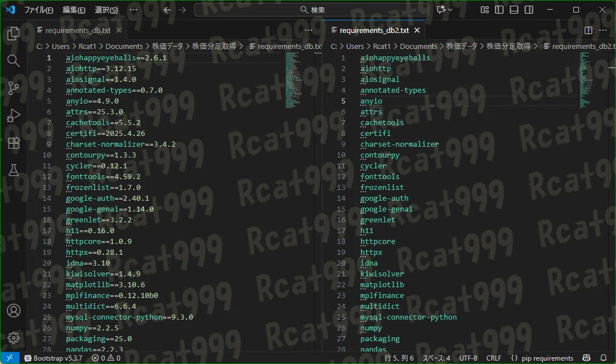Image resolution: width=616 pixels, height=364 pixels.
Task: Open Copilot status icon in status bar
Action: click(x=586, y=358)
